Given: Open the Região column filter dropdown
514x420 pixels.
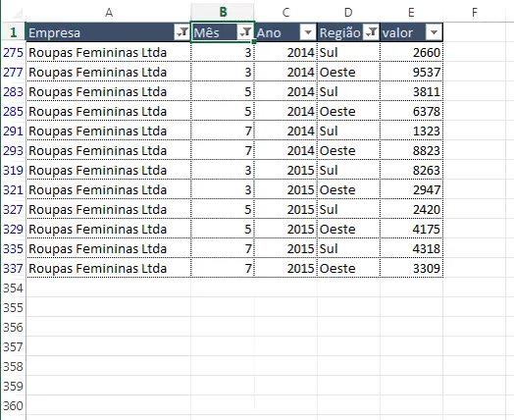Looking at the screenshot, I should [371, 32].
